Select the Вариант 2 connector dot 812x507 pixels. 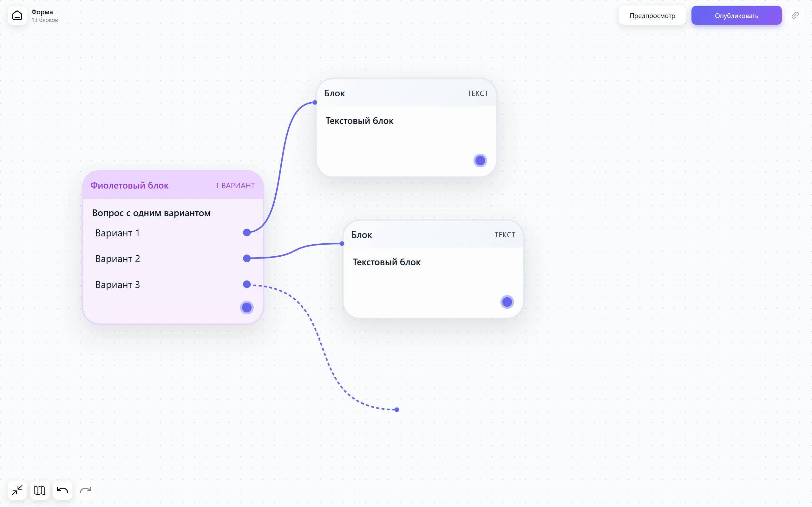pyautogui.click(x=247, y=258)
